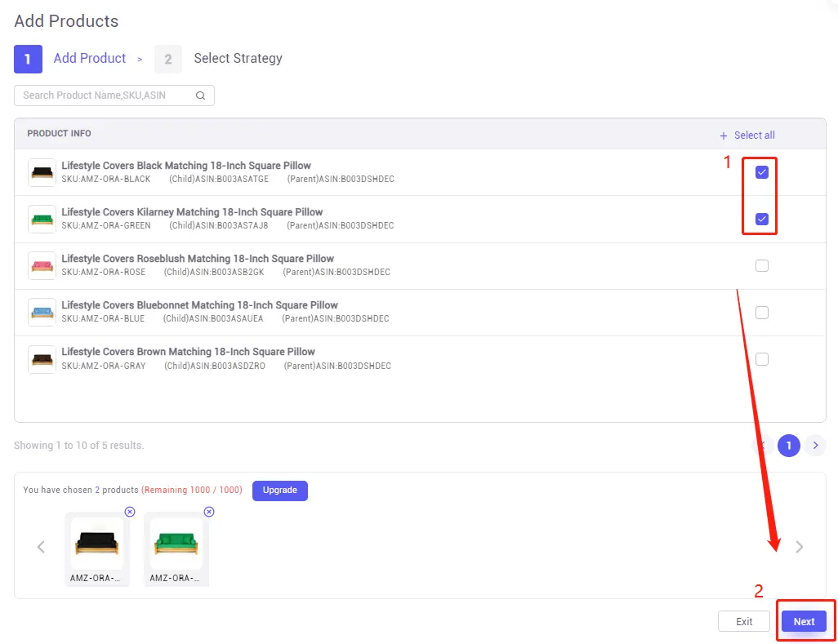Click the step 1 numbered badge
Viewport: 838px width, 644px height.
click(27, 59)
